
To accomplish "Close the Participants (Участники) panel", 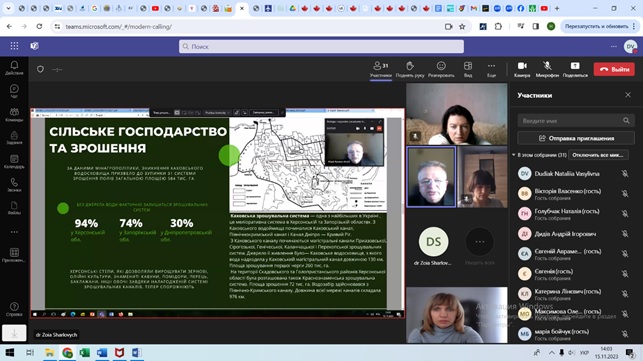I will [x=628, y=95].
